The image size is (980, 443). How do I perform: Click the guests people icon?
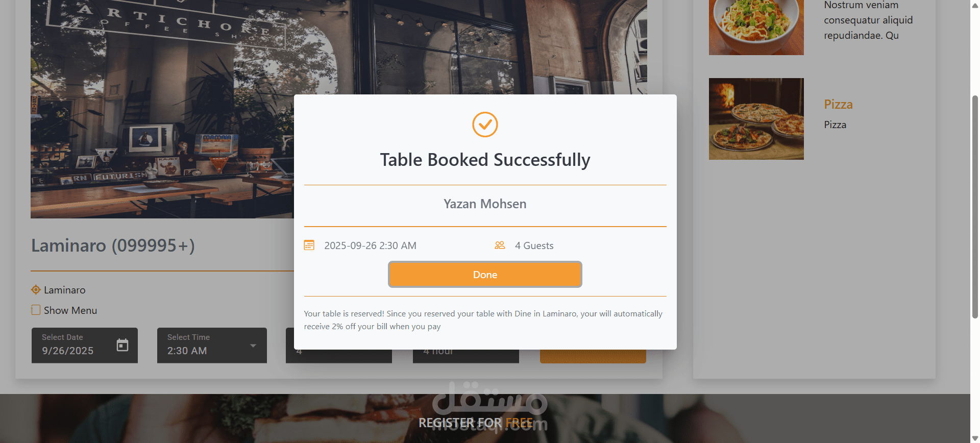[500, 245]
